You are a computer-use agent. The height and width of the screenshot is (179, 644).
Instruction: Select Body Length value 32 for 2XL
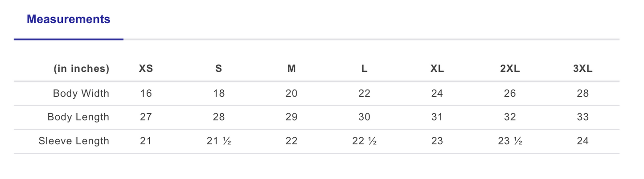510,117
